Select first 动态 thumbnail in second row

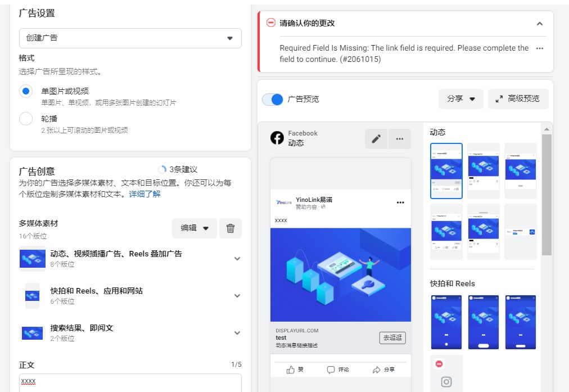(x=446, y=232)
